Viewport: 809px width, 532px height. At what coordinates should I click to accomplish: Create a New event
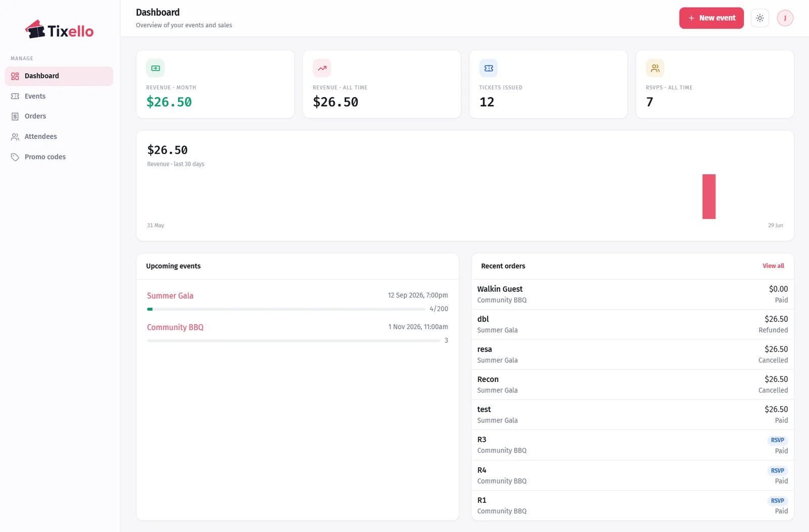point(711,18)
